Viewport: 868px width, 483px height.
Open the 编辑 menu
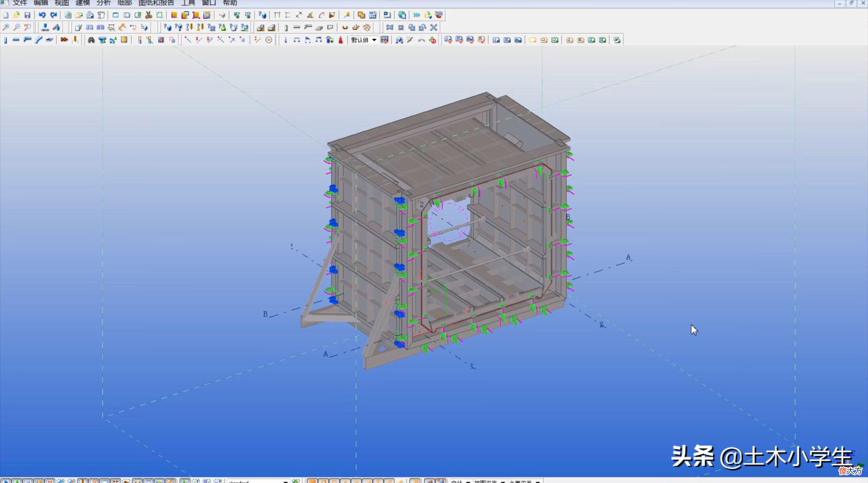click(41, 3)
